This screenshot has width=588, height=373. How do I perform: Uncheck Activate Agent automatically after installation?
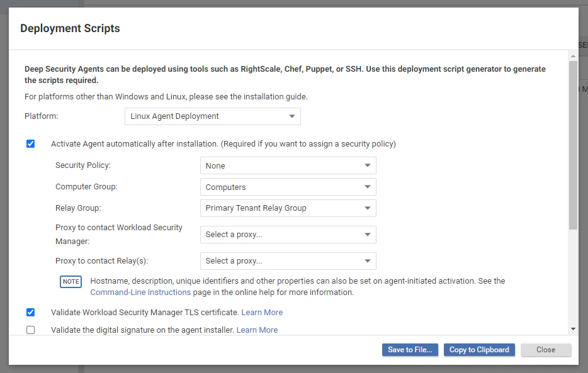pos(30,144)
